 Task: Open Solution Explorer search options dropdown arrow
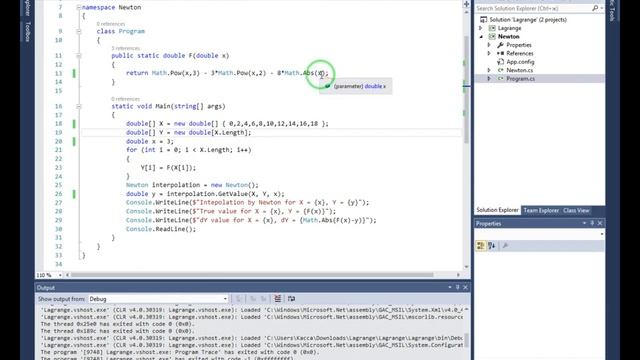(x=602, y=8)
